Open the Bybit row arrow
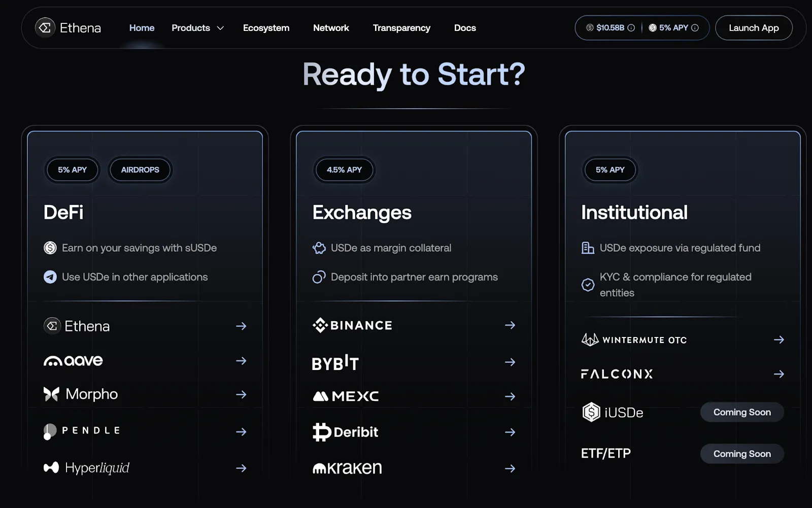 click(510, 362)
